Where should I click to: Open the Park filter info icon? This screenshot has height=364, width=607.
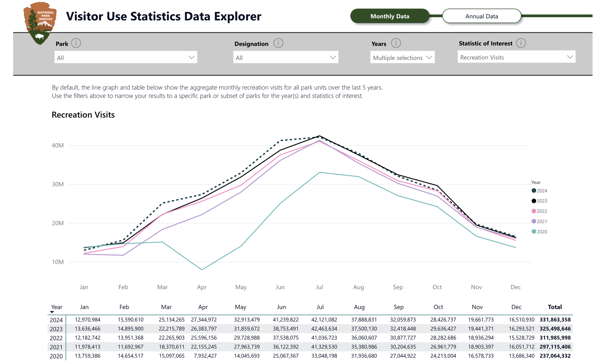coord(76,43)
